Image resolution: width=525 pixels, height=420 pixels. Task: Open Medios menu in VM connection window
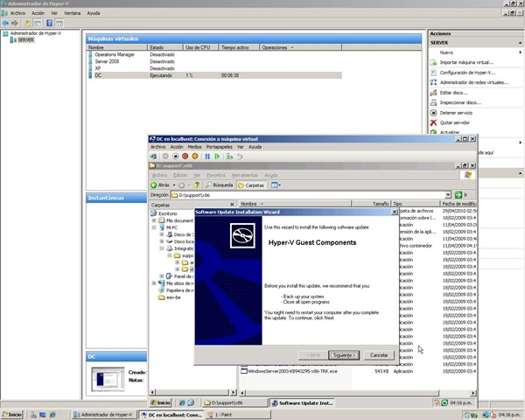coord(194,147)
